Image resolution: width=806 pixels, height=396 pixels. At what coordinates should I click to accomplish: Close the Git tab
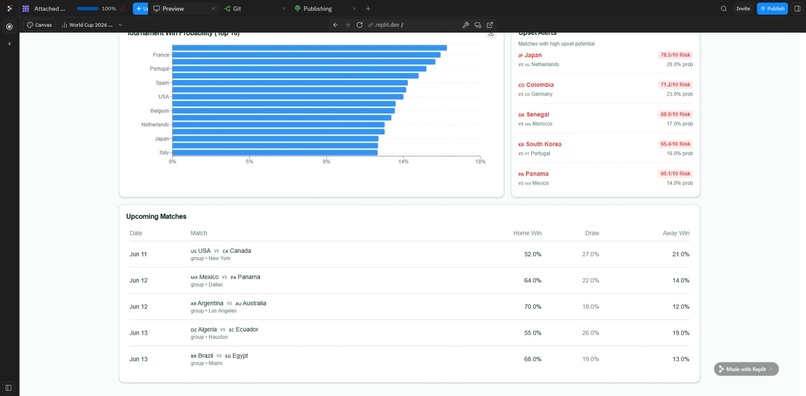point(284,9)
